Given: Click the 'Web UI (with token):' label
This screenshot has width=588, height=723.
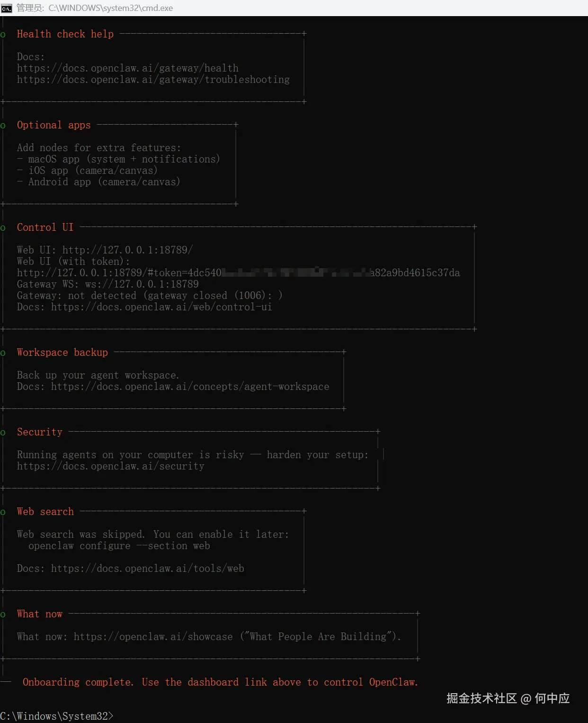Looking at the screenshot, I should point(73,262).
